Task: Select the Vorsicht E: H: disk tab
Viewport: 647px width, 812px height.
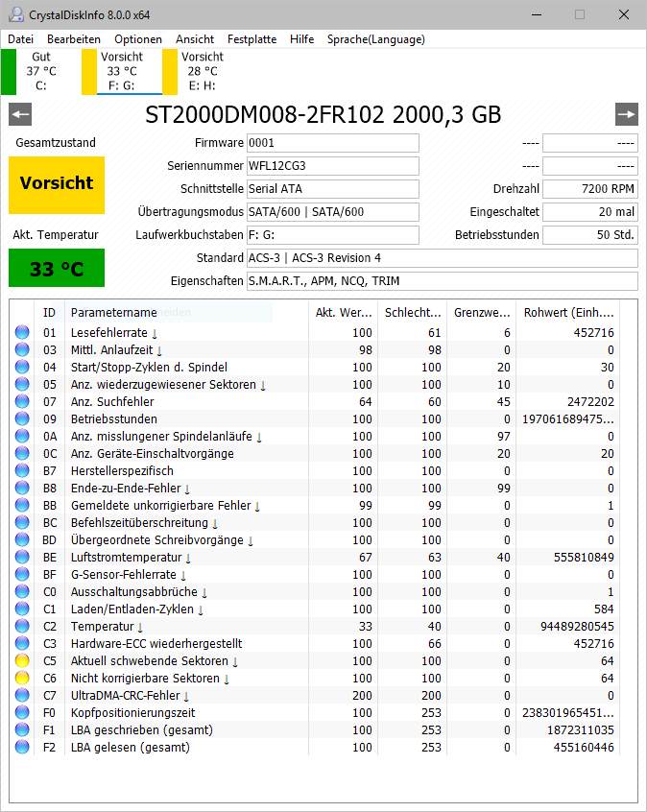Action: [203, 71]
